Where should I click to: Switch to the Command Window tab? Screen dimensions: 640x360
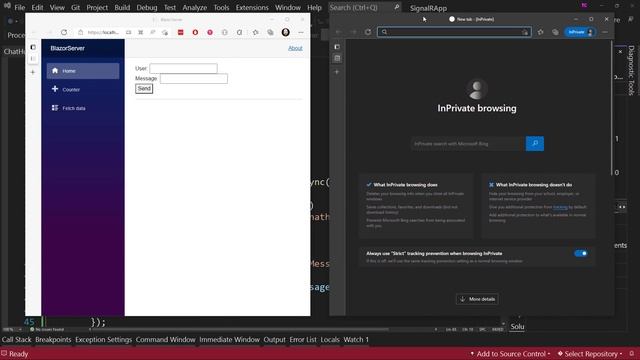165,340
